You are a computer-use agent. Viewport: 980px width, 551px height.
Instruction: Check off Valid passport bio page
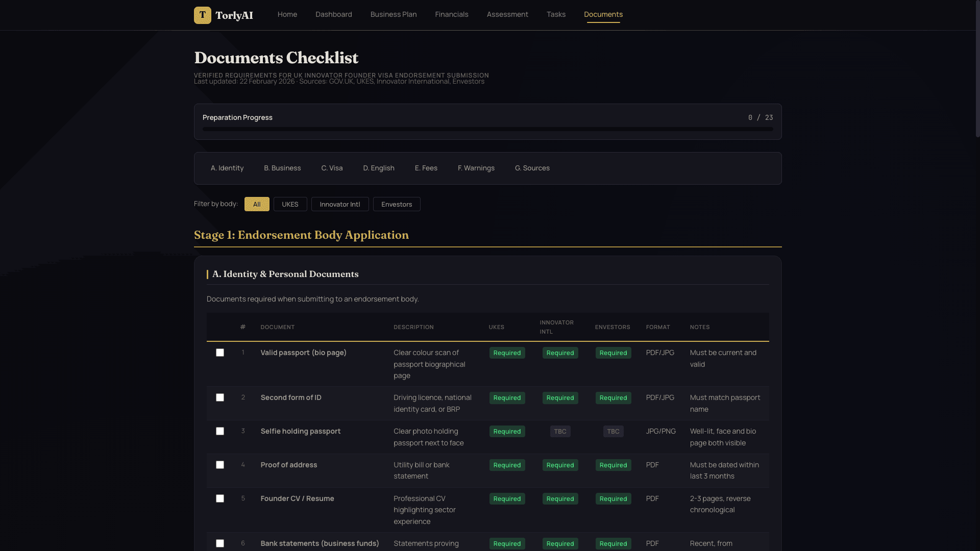pos(220,353)
